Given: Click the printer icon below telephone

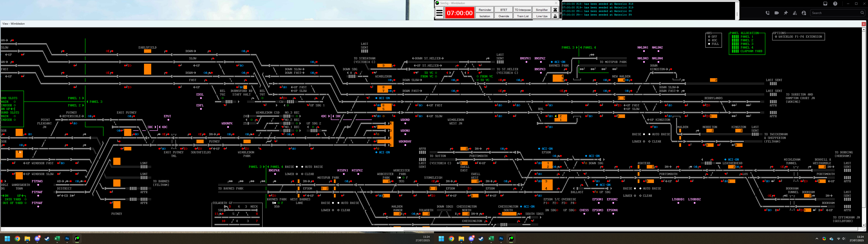Looking at the screenshot, I should 555,16.
